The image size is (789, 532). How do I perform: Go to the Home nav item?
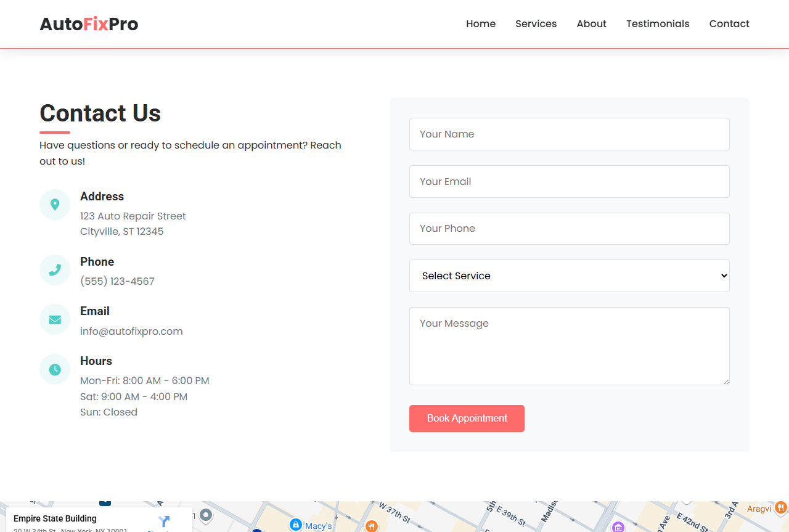(x=481, y=24)
